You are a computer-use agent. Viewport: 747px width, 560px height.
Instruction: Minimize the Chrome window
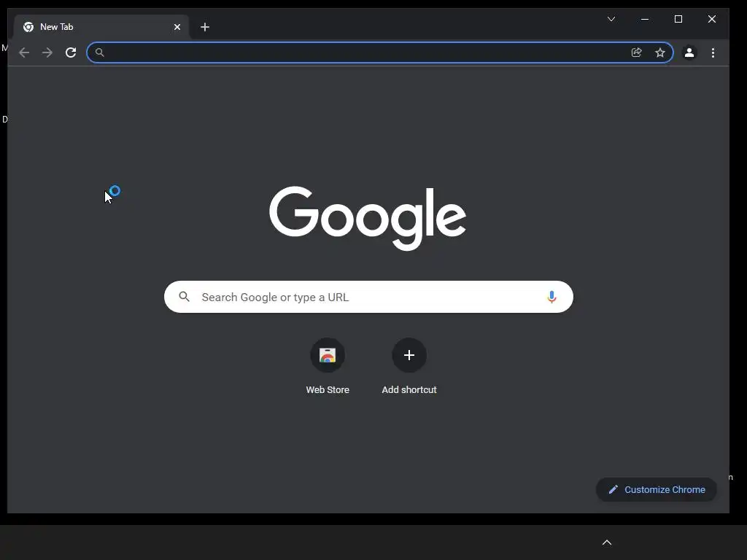pyautogui.click(x=645, y=19)
